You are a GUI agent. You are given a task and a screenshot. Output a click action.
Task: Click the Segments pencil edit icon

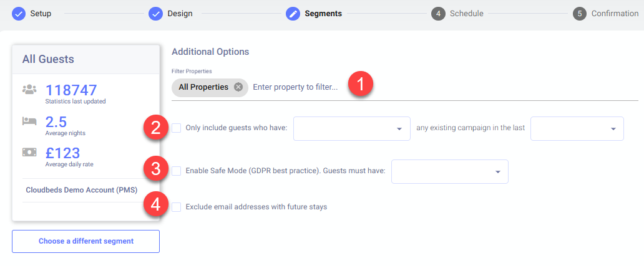[293, 14]
